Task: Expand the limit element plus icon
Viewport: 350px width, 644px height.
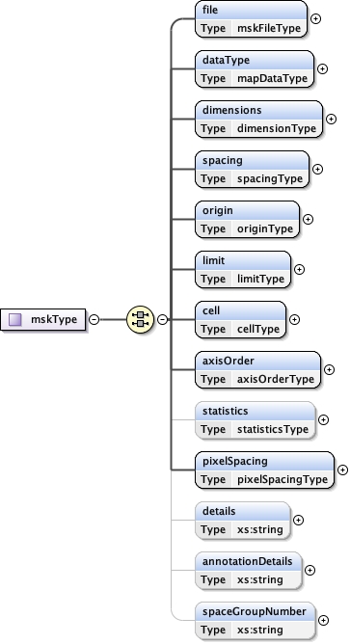Action: (x=300, y=269)
